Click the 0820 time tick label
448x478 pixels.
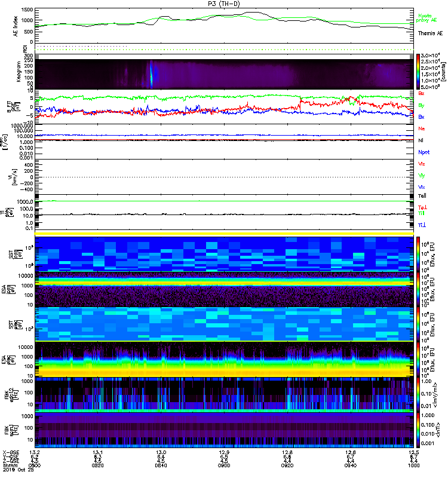[97, 465]
